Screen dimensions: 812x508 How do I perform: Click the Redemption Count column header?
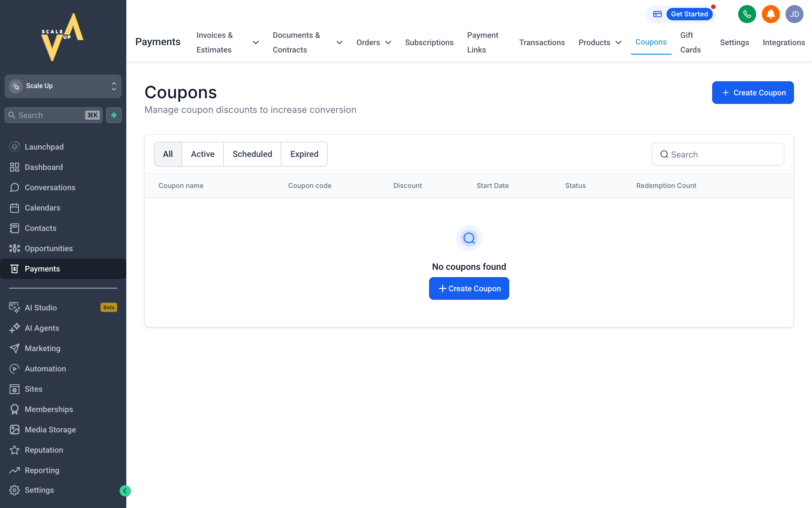pos(666,185)
